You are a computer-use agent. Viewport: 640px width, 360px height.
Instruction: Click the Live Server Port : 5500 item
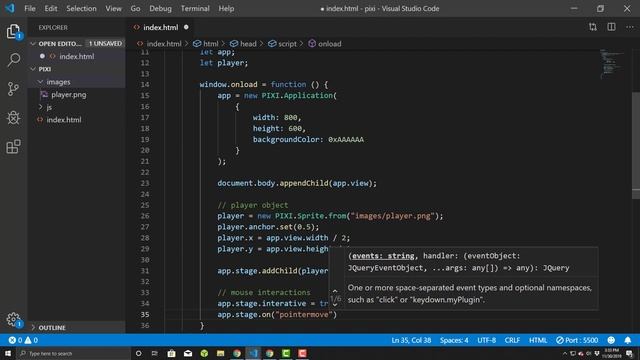tap(577, 340)
